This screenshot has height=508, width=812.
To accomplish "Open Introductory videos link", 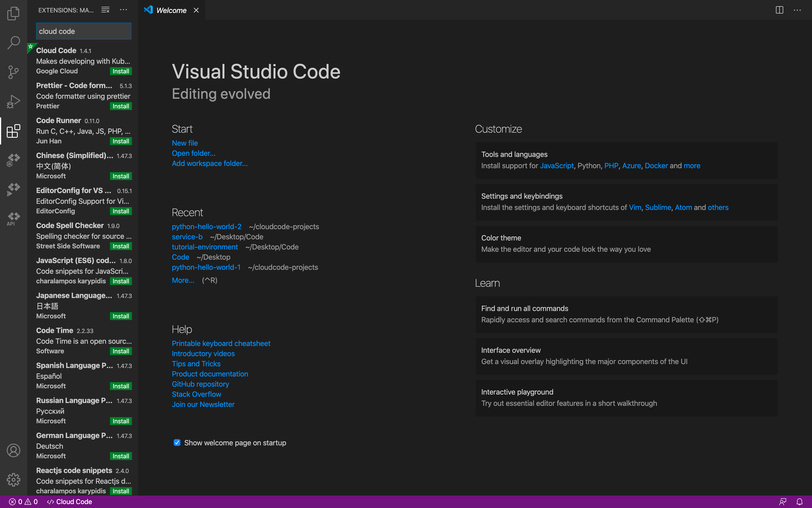I will pos(203,353).
